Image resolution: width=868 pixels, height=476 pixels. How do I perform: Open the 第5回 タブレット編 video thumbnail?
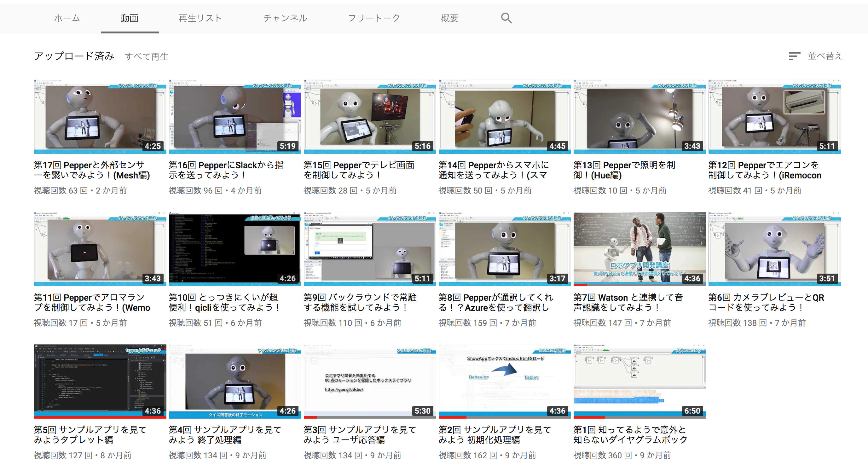click(x=100, y=381)
